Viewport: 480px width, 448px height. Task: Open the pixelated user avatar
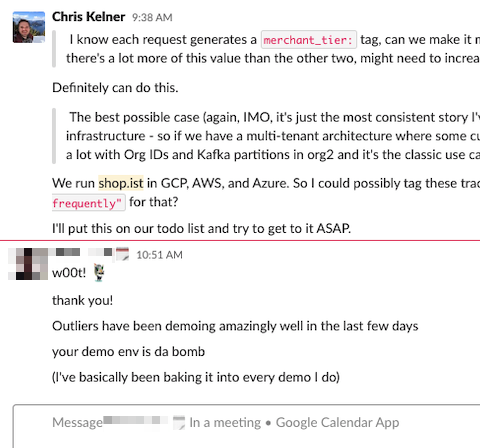coord(28,263)
